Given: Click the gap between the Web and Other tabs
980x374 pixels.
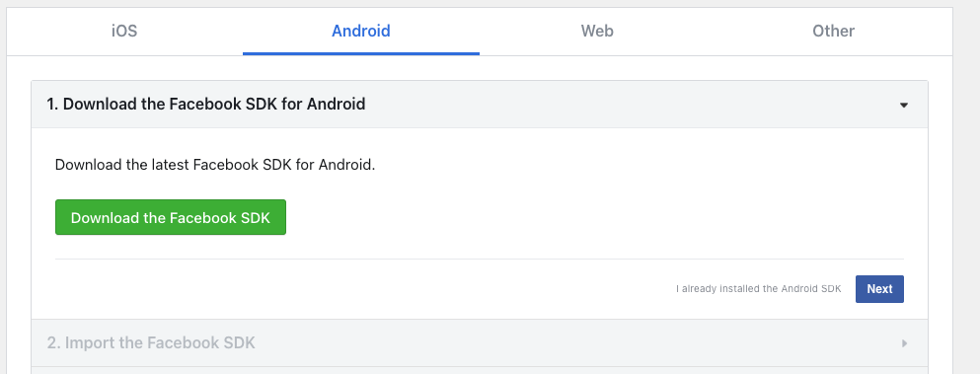Looking at the screenshot, I should 713,31.
